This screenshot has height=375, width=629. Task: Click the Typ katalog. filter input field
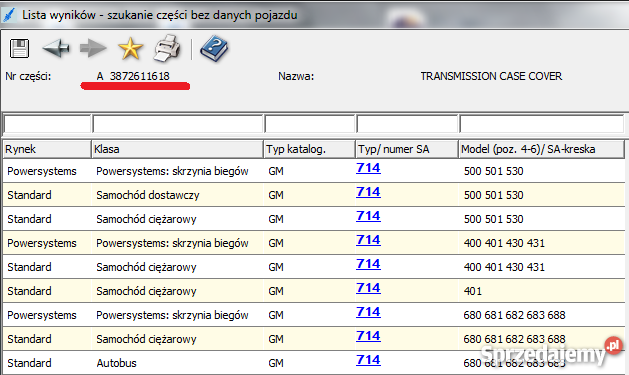(x=310, y=124)
